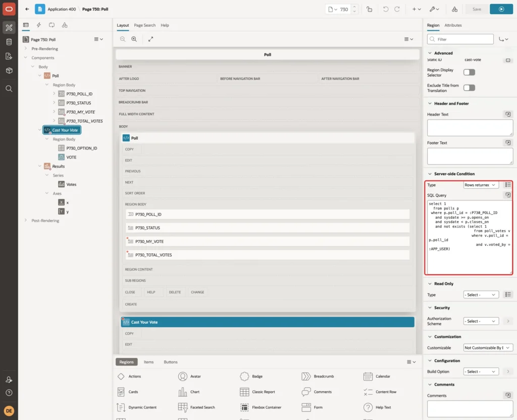Select the Regions gallery tab
Image resolution: width=517 pixels, height=420 pixels.
(x=126, y=362)
